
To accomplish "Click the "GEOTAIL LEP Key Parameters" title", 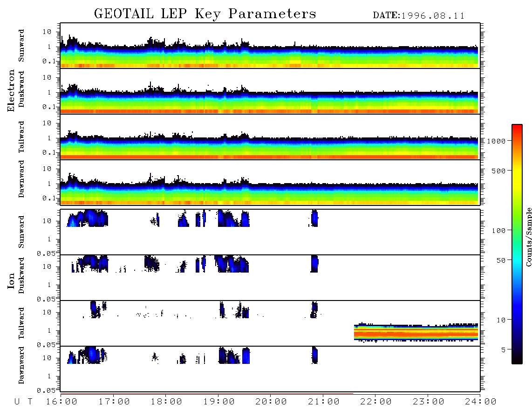I will [205, 14].
